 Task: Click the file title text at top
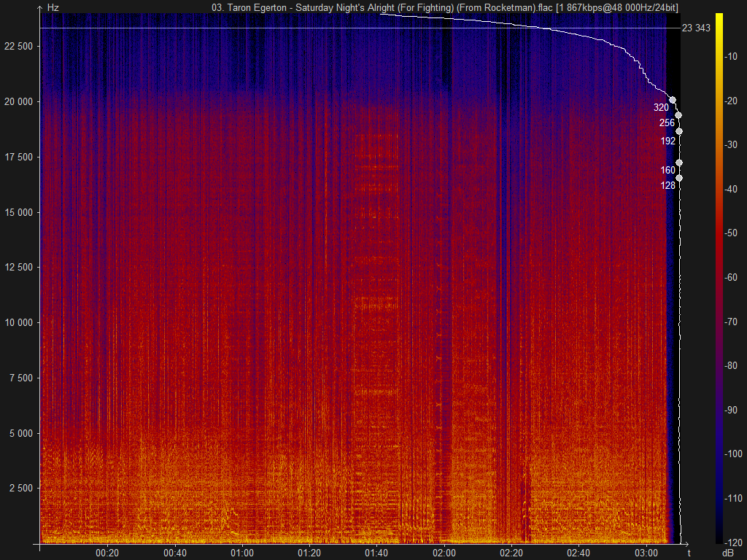[445, 7]
